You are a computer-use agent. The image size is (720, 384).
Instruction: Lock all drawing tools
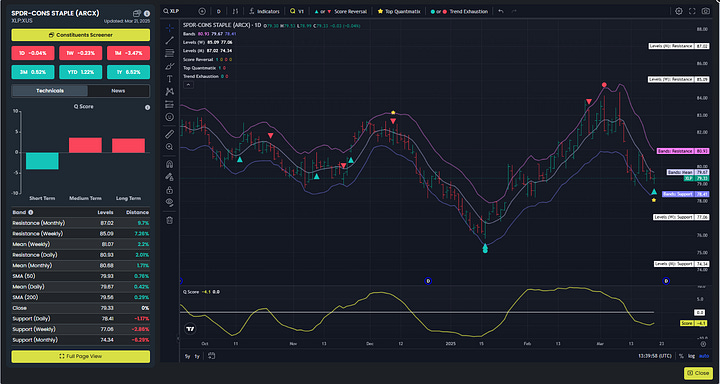(169, 190)
